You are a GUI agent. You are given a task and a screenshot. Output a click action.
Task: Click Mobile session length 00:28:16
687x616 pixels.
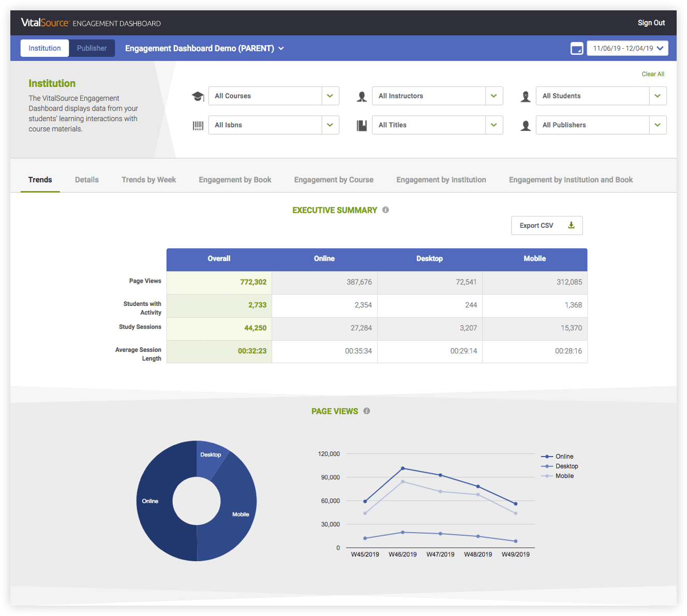coord(569,351)
